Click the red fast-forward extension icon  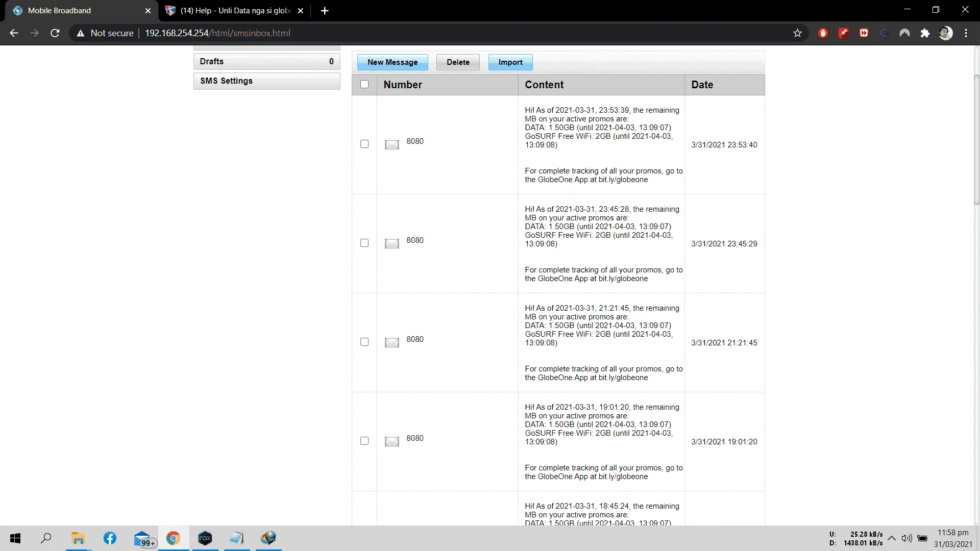(864, 33)
